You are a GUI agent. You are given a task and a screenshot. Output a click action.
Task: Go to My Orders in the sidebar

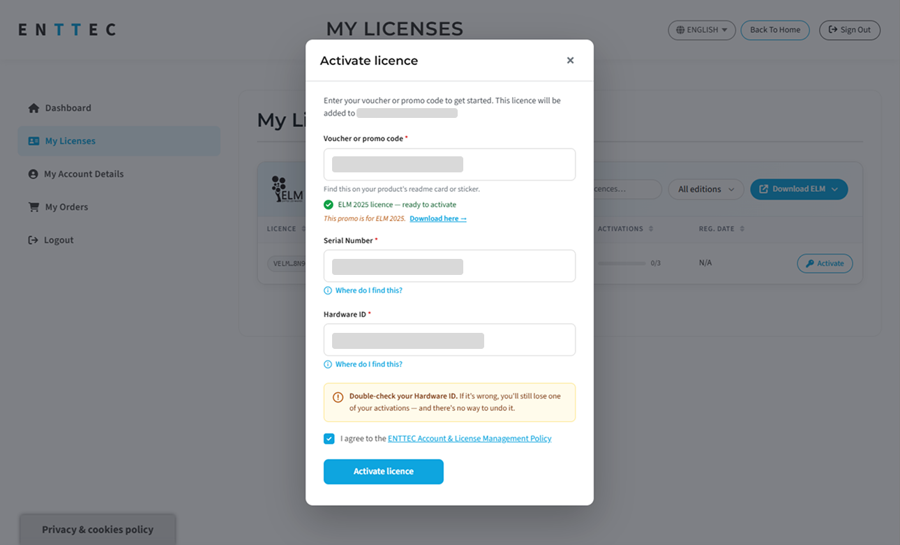(x=67, y=207)
